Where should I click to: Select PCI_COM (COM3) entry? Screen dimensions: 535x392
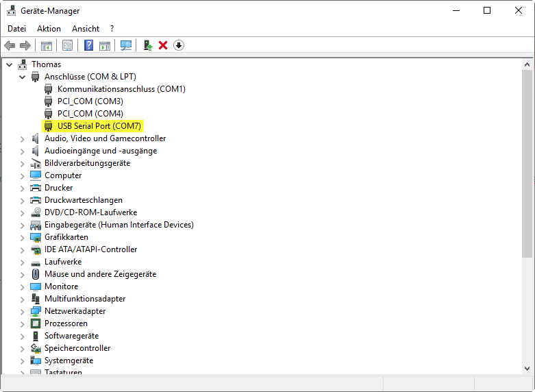click(90, 101)
